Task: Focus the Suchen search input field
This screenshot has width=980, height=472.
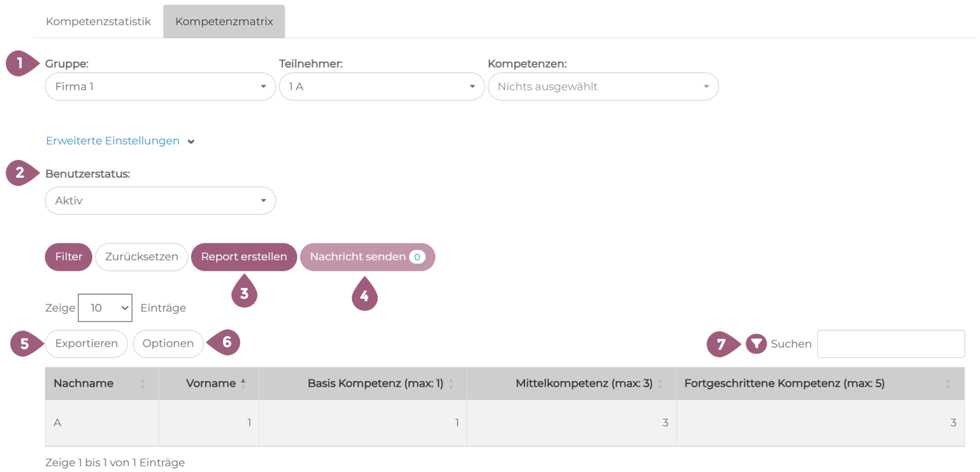Action: pos(890,344)
